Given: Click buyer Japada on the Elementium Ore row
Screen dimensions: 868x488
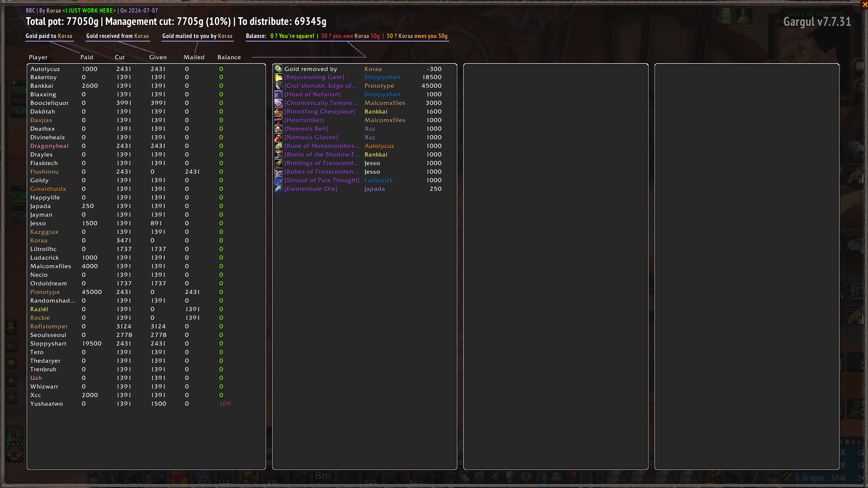Looking at the screenshot, I should [x=375, y=189].
